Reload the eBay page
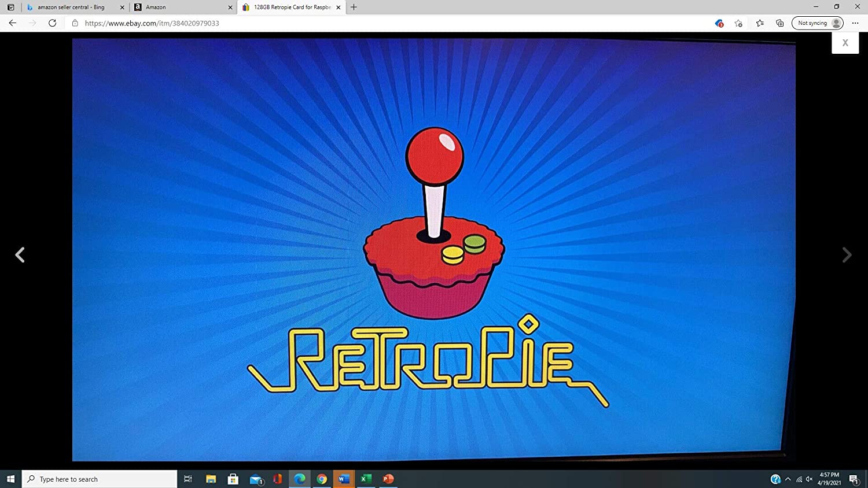The image size is (868, 488). tap(52, 23)
